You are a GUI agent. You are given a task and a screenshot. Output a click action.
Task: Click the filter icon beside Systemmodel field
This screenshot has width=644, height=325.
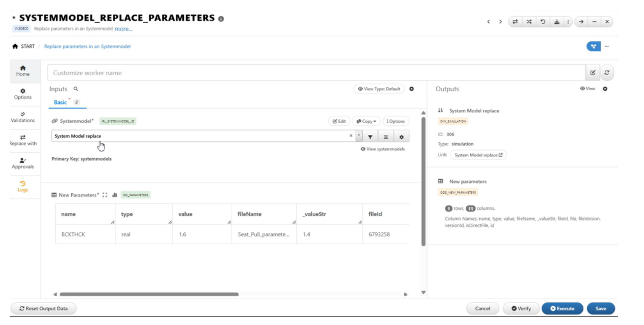370,137
